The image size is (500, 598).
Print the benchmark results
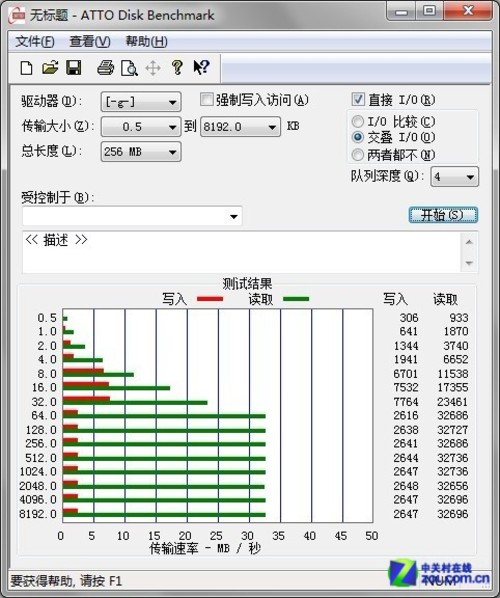point(105,68)
